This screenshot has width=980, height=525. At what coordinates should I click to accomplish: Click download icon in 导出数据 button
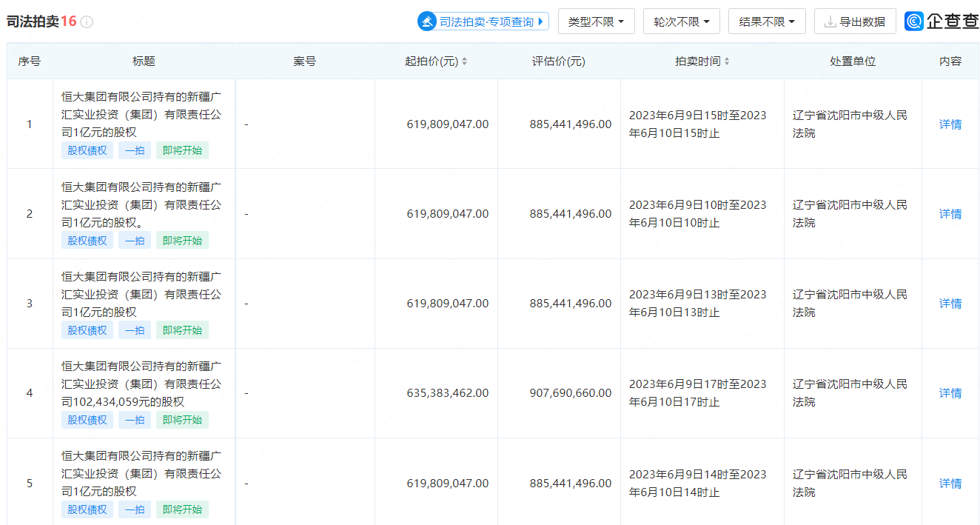(830, 21)
